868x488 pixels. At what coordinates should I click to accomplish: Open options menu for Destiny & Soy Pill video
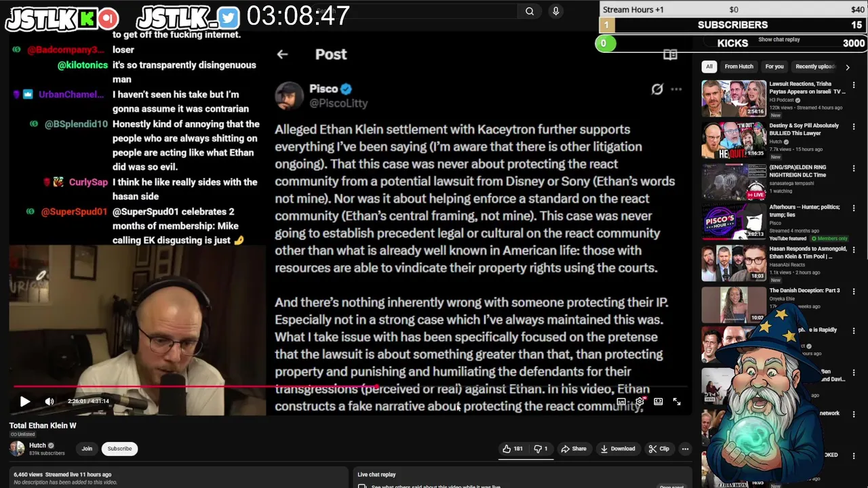pyautogui.click(x=854, y=126)
